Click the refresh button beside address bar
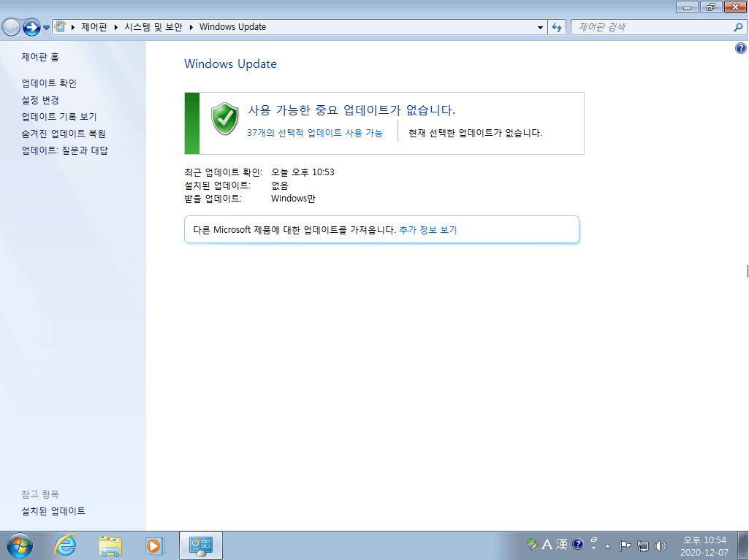The width and height of the screenshot is (749, 560). click(x=557, y=27)
